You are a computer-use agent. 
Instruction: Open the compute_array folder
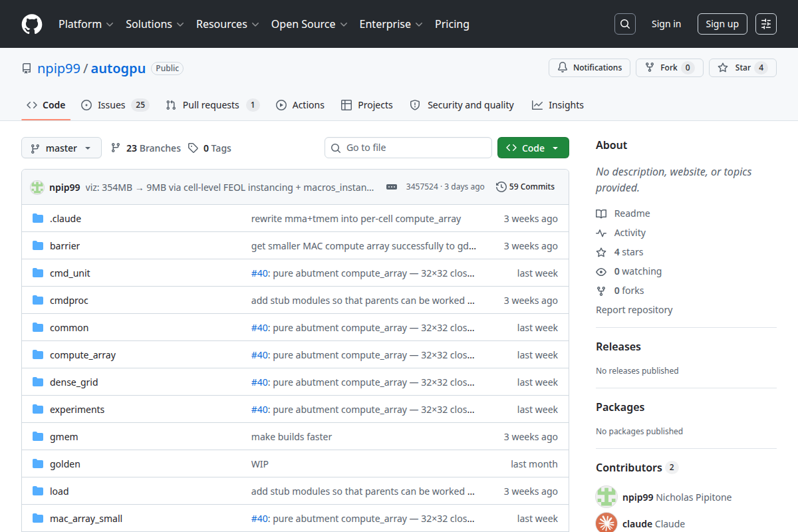coord(82,355)
